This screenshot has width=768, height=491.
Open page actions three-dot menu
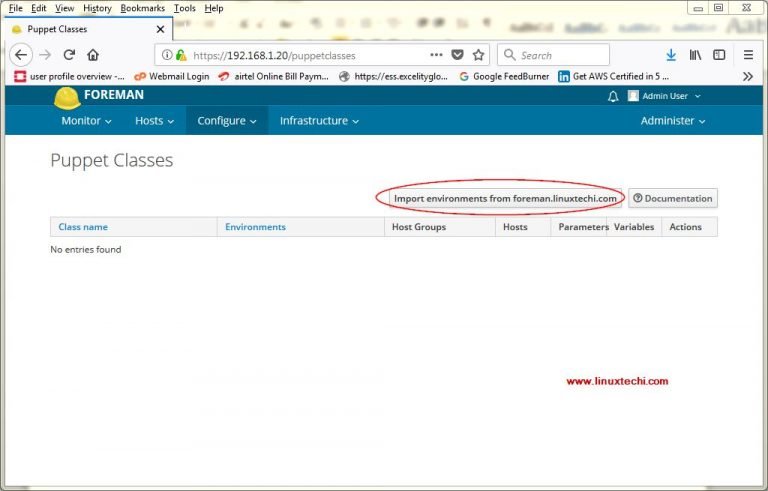436,55
